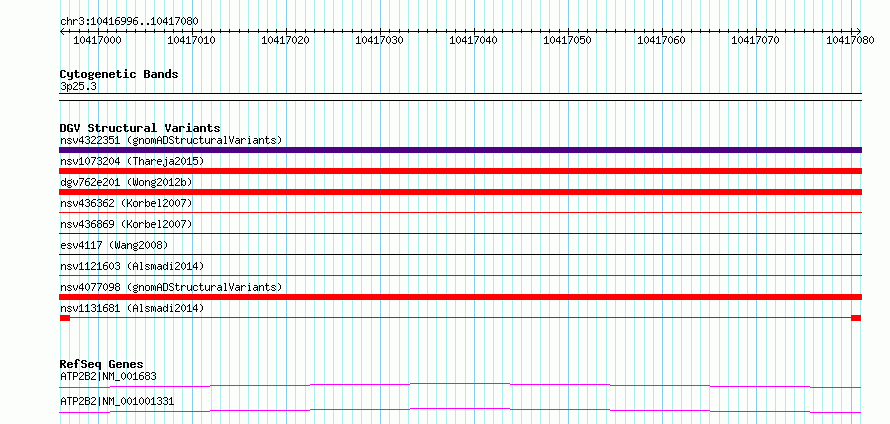Click the magenta ATP2B2|NM_001683 intron line
This screenshot has height=424, width=890.
(x=461, y=385)
